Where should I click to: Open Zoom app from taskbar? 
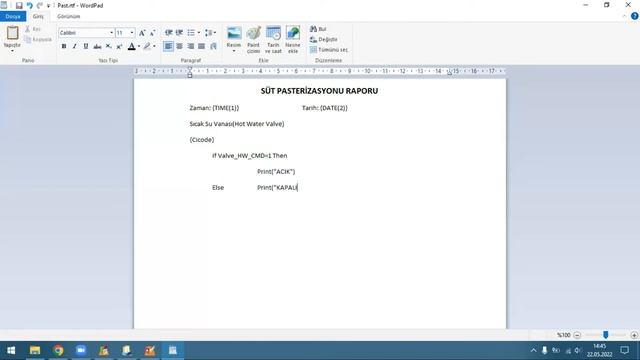tap(81, 350)
